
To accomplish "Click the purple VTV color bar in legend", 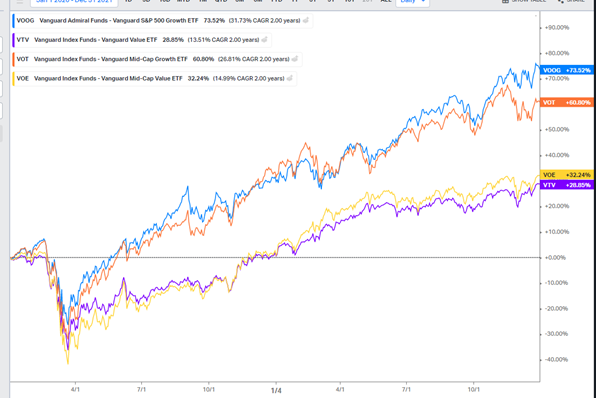I will coord(13,40).
